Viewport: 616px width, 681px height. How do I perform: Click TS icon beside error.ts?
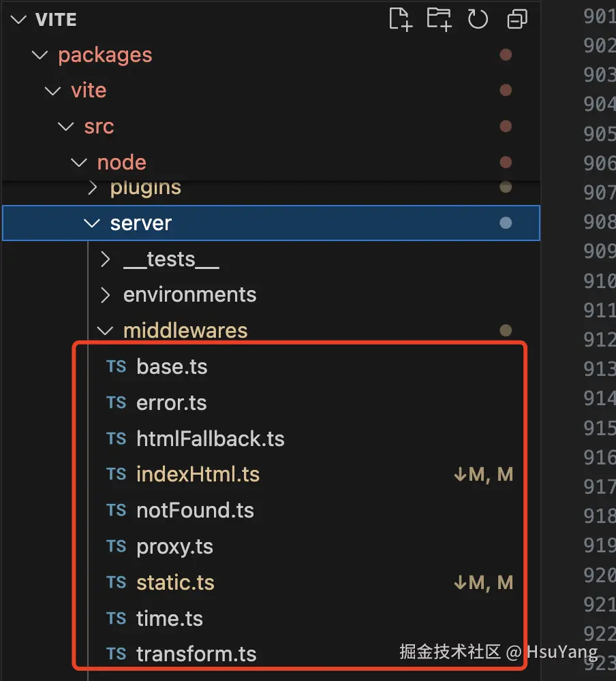coord(117,402)
